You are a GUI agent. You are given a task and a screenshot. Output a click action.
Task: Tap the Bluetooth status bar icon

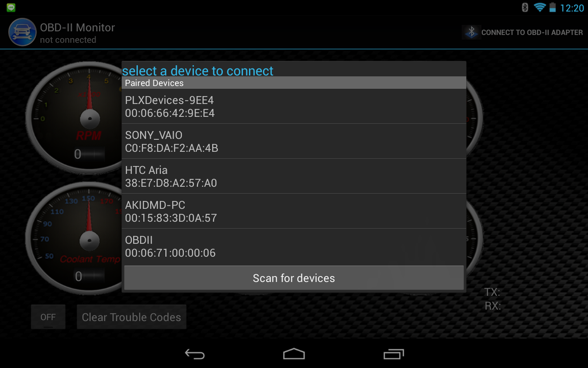pos(524,7)
